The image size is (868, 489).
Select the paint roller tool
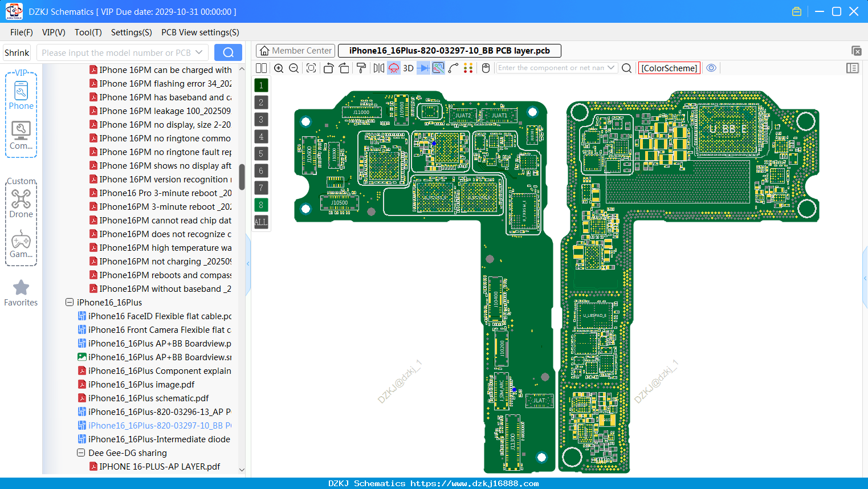tap(361, 68)
